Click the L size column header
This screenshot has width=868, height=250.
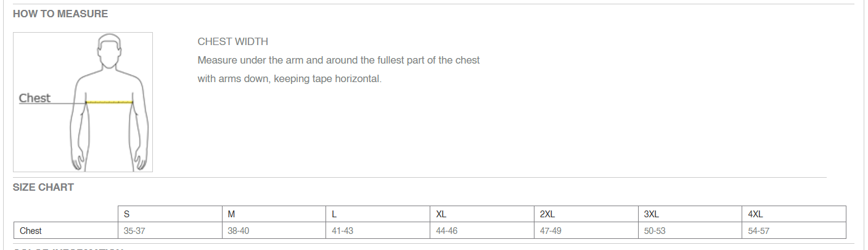(x=379, y=214)
